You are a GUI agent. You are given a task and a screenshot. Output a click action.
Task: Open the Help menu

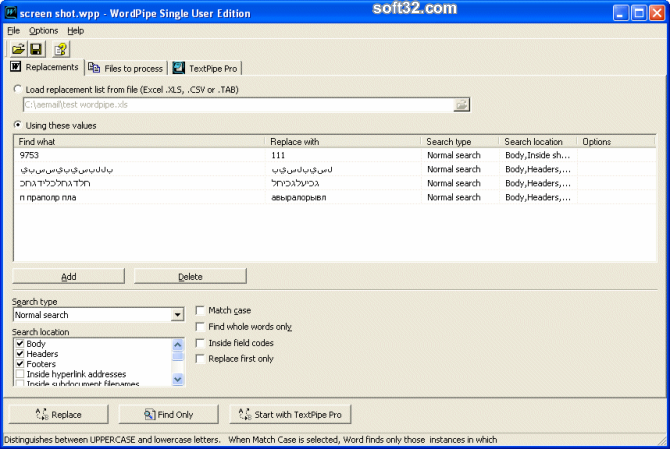(76, 31)
